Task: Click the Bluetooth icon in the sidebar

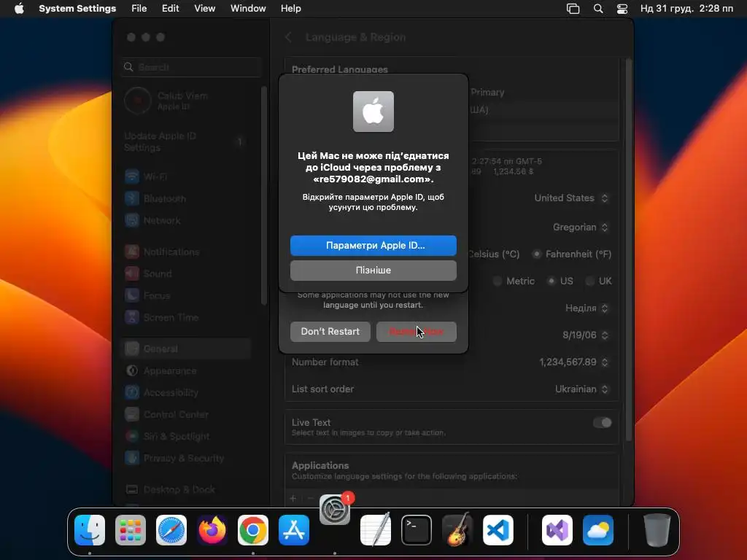Action: [131, 198]
